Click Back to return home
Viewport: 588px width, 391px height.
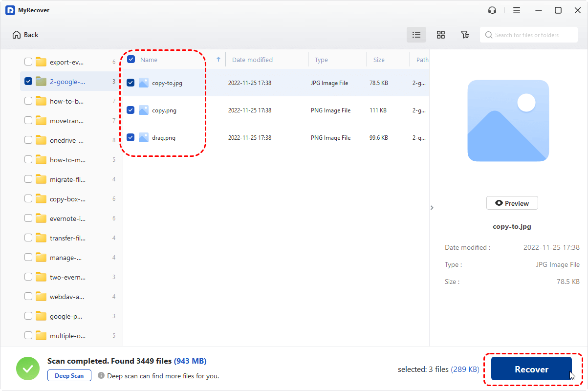[x=25, y=35]
